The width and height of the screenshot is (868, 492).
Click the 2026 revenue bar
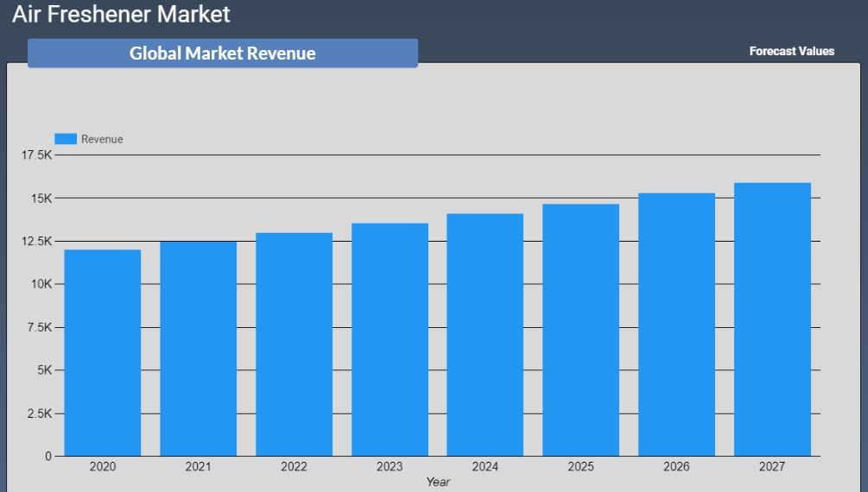tap(676, 325)
